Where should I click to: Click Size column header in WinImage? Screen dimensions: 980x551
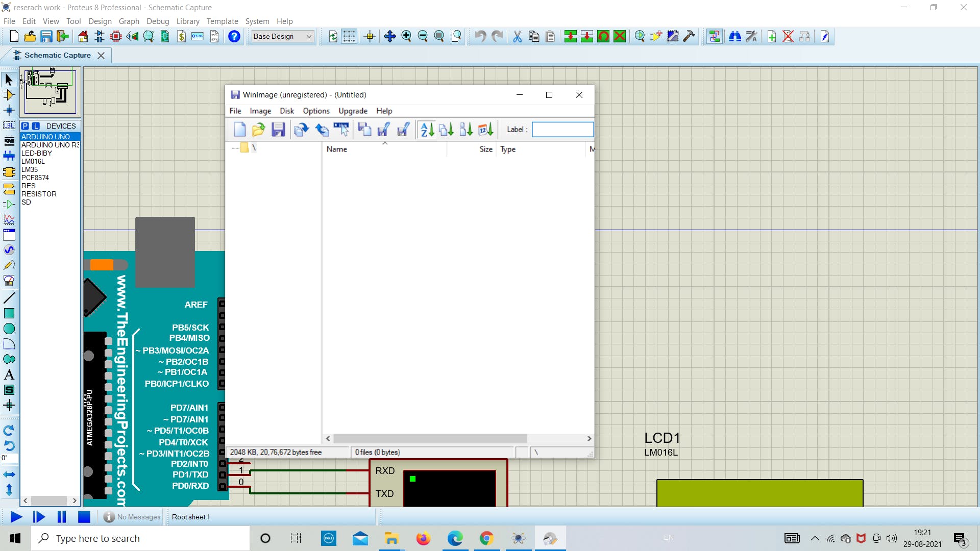(x=485, y=149)
